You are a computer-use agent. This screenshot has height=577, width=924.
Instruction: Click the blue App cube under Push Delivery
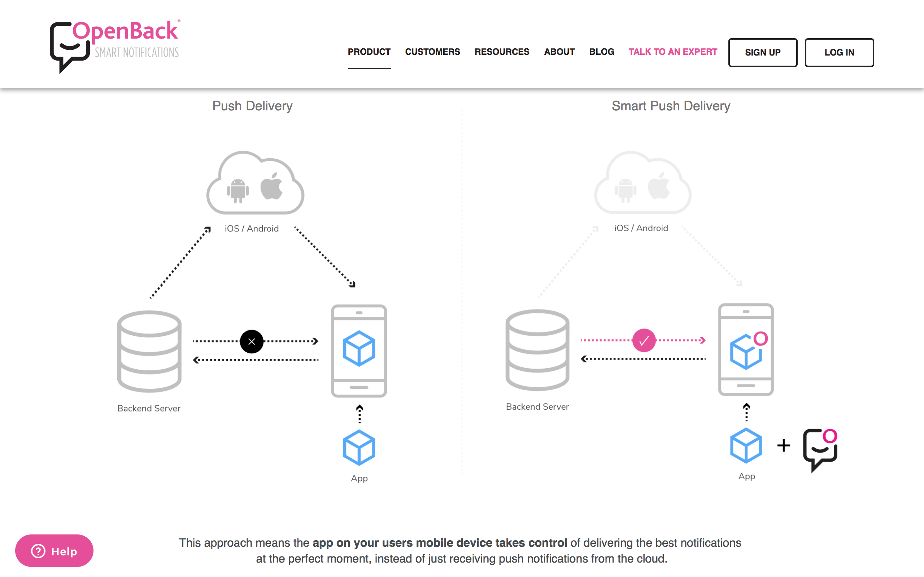(359, 448)
